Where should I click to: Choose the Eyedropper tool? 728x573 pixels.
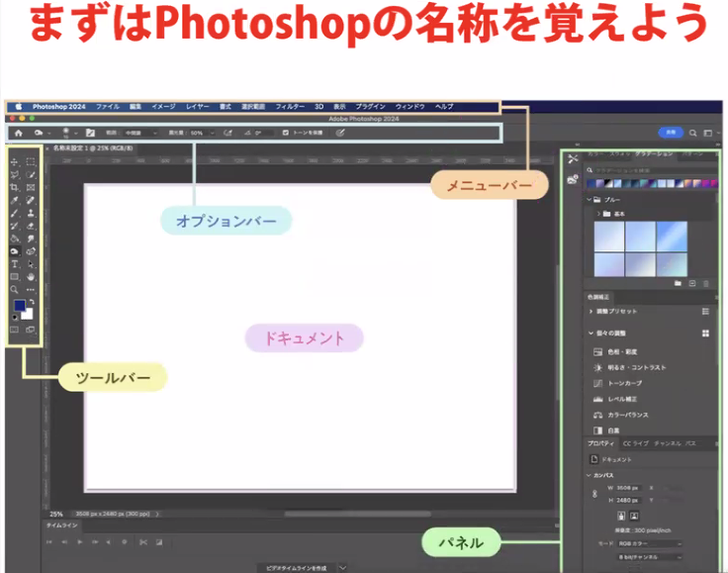14,200
